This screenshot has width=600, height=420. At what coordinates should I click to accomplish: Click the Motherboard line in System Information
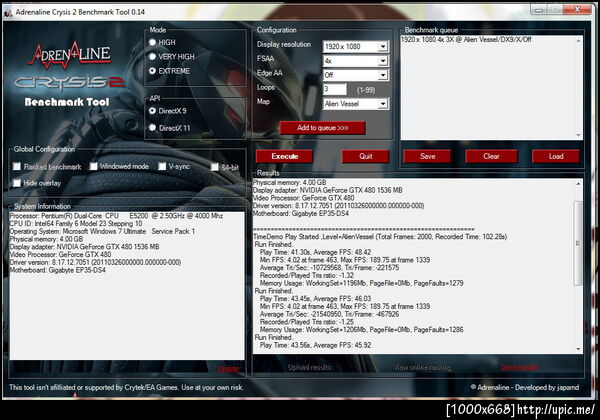click(57, 270)
